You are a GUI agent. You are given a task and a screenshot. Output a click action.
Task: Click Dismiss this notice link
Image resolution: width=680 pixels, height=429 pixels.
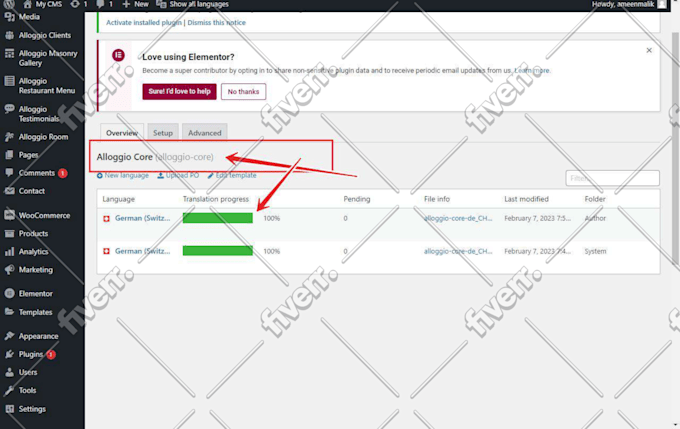[216, 23]
